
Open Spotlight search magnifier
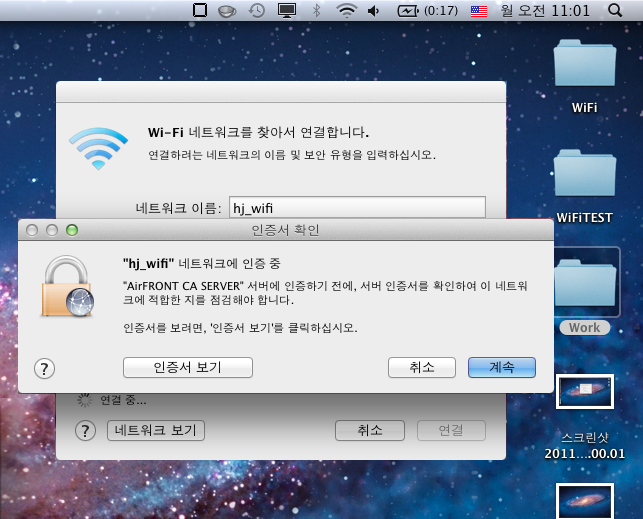[x=613, y=11]
